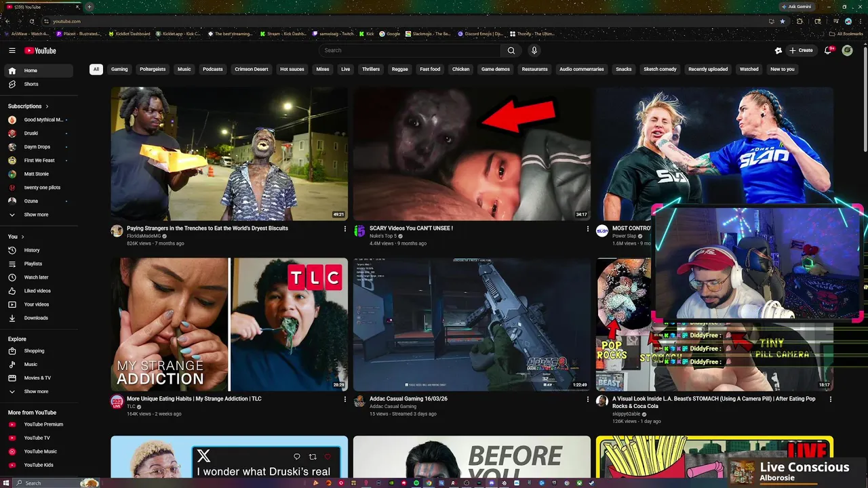Open YouTube Kids in the sidebar
The height and width of the screenshot is (488, 868).
pyautogui.click(x=38, y=465)
